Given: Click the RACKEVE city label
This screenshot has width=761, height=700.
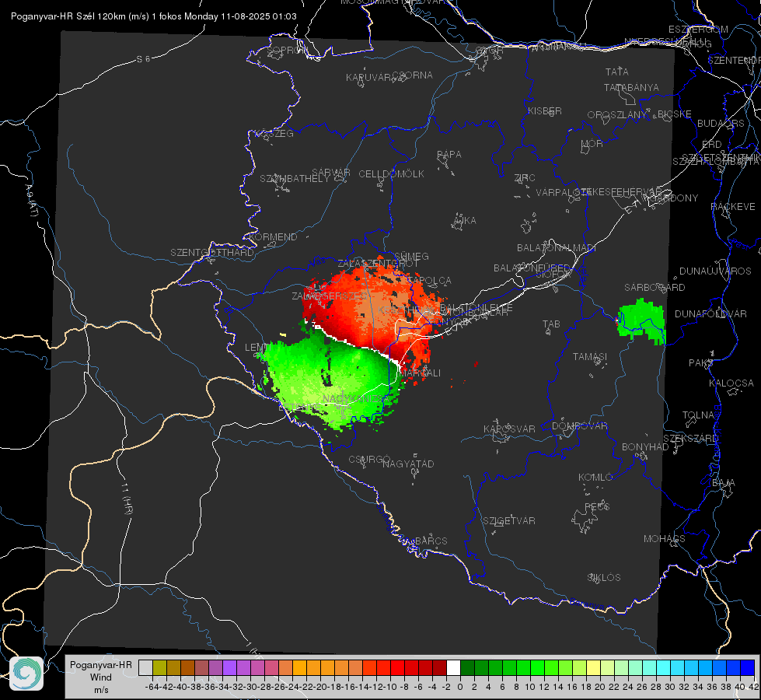Looking at the screenshot, I should [733, 206].
